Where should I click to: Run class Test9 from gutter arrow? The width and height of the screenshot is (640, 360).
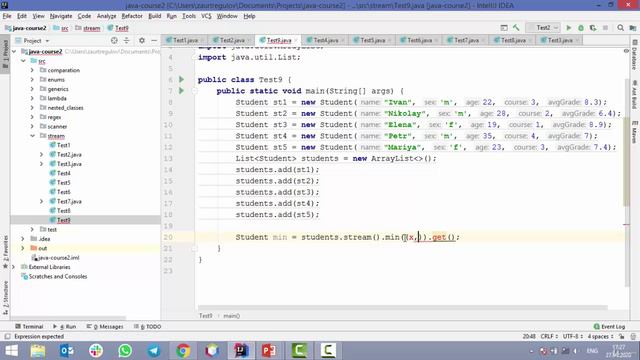coord(181,80)
